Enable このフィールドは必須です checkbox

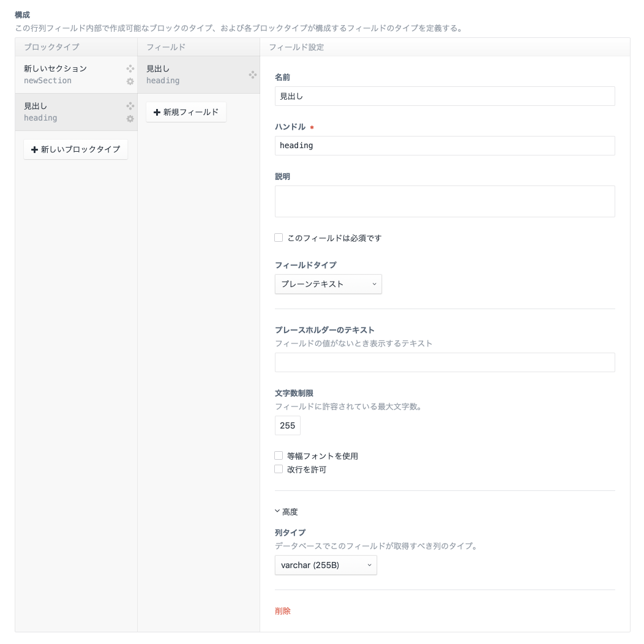[x=279, y=238]
